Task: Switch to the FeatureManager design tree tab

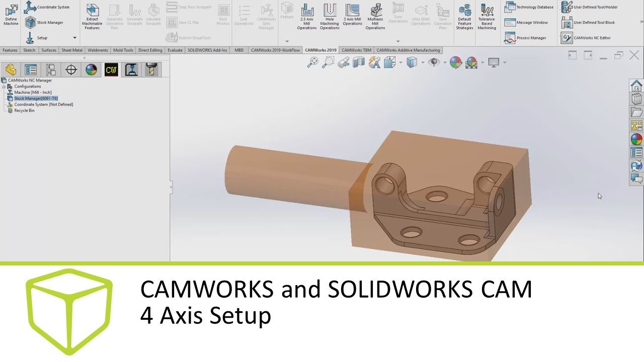Action: 11,70
